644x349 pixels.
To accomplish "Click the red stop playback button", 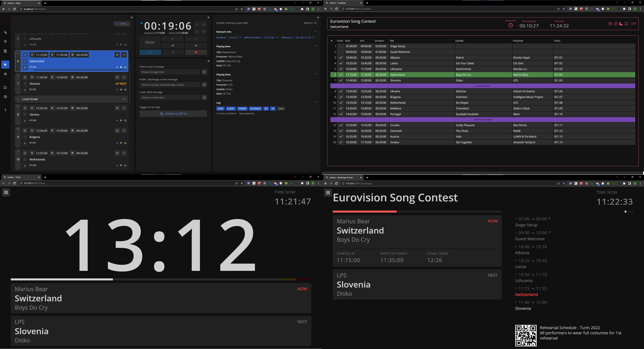I will click(196, 52).
